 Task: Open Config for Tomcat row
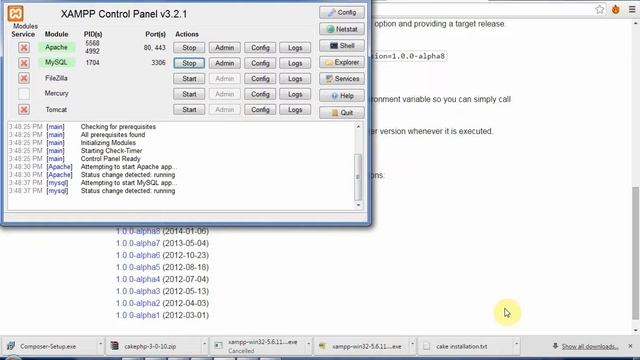(x=260, y=110)
